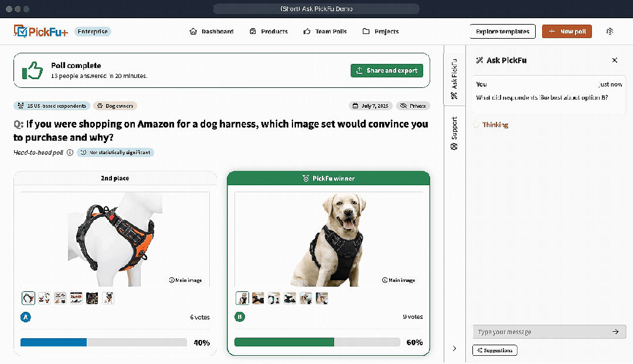Click the PickFu+ logo
633x364 pixels.
point(41,32)
